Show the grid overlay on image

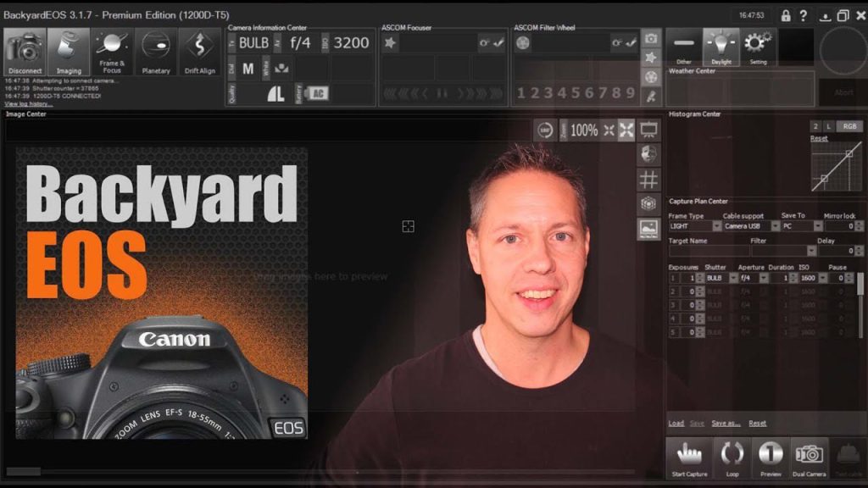pyautogui.click(x=648, y=180)
